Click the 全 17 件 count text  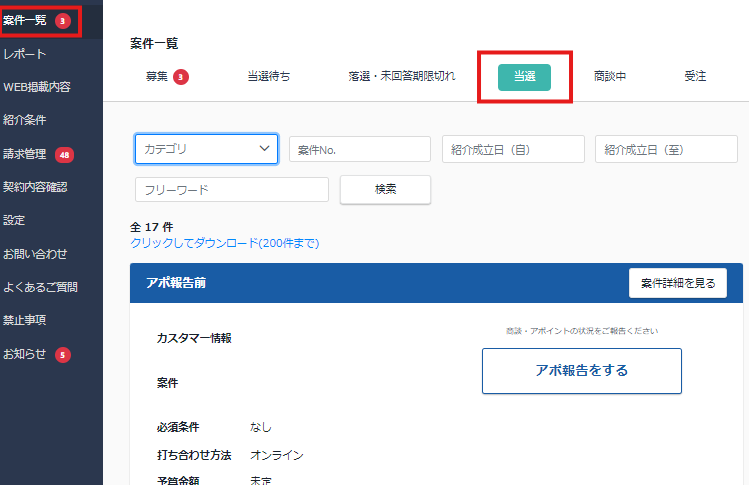(152, 227)
